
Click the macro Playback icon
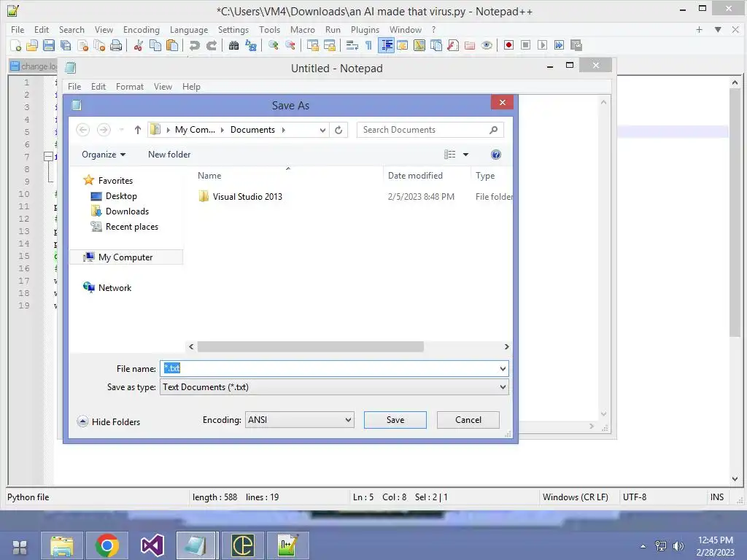(542, 45)
